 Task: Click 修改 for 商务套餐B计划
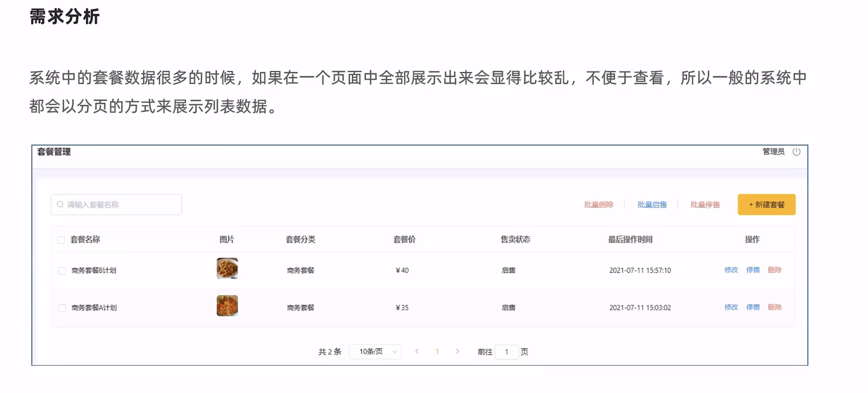pos(731,270)
